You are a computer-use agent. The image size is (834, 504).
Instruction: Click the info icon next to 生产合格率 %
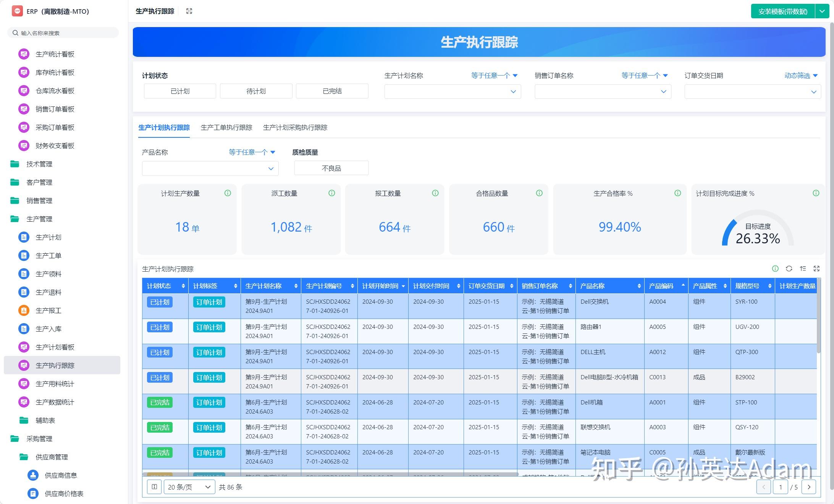(677, 193)
